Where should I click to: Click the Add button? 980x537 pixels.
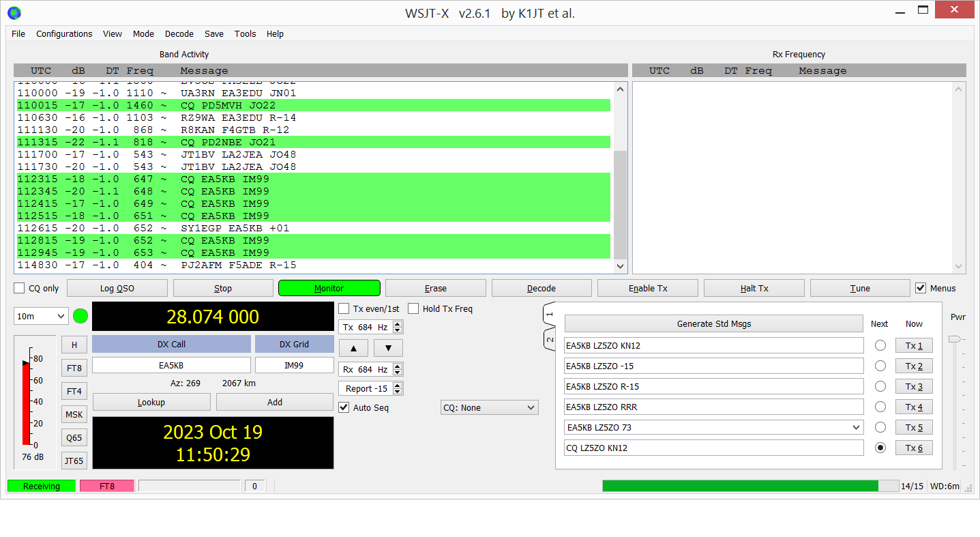[x=275, y=403]
